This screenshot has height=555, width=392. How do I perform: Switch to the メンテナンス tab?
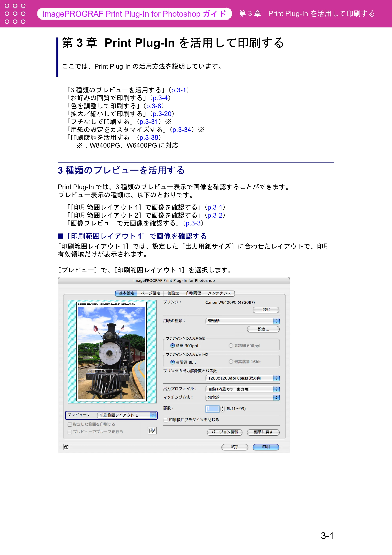(x=220, y=293)
